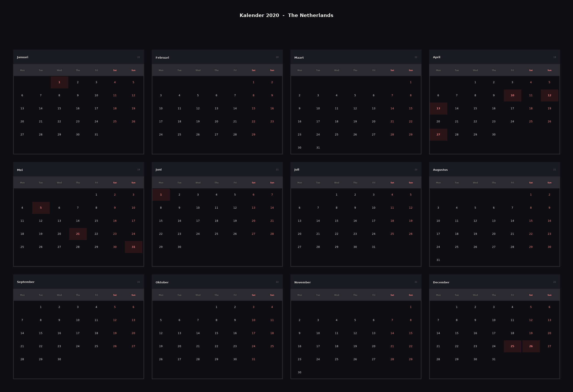The width and height of the screenshot is (573, 392).
Task: Click the Kalender 2020 page title
Action: [286, 15]
